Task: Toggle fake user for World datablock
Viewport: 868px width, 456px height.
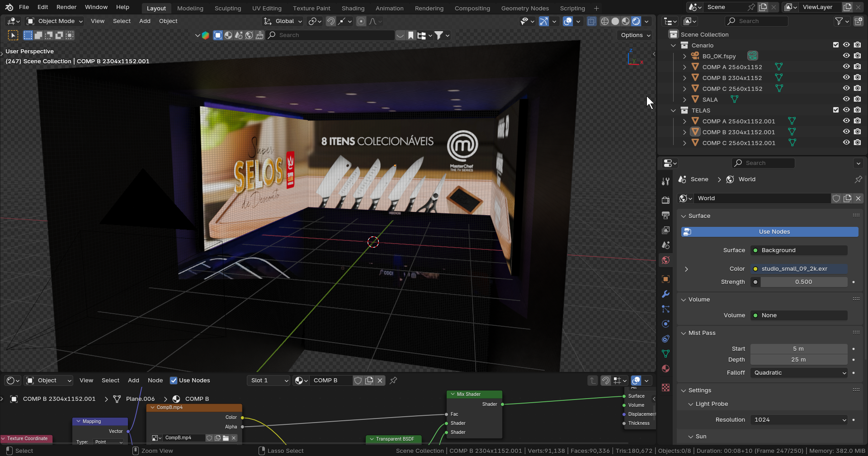Action: pos(836,198)
